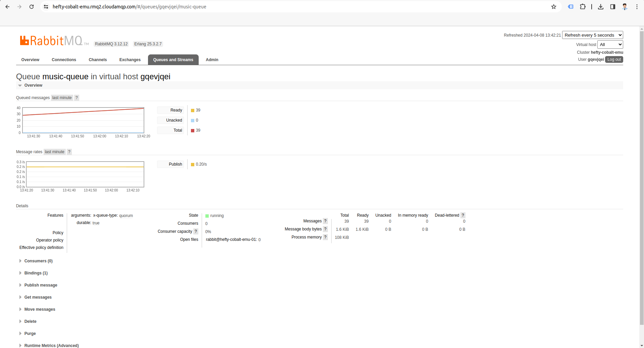The height and width of the screenshot is (348, 644).
Task: Click help icon next to Queued messages
Action: (x=77, y=98)
